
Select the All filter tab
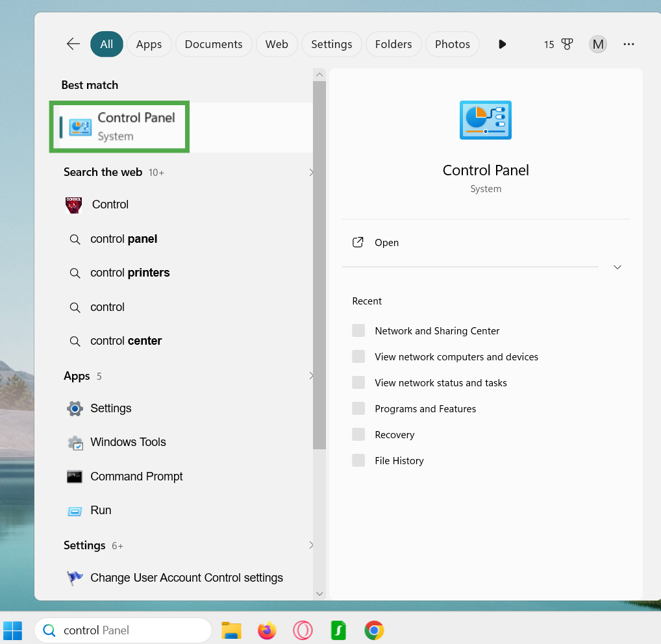pyautogui.click(x=106, y=44)
